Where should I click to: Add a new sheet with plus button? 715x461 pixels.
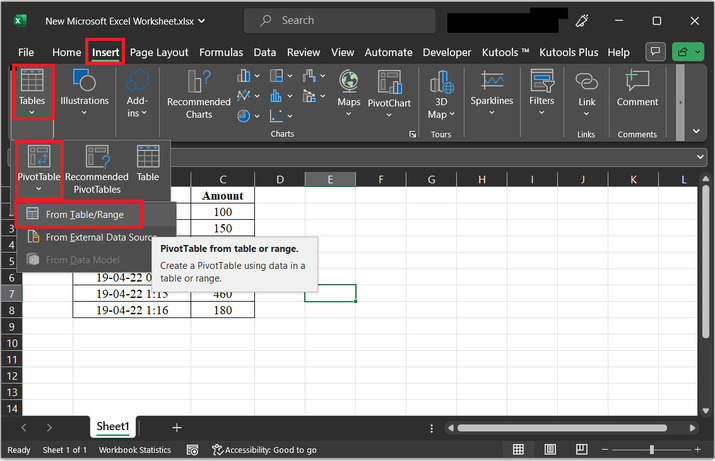click(x=177, y=427)
